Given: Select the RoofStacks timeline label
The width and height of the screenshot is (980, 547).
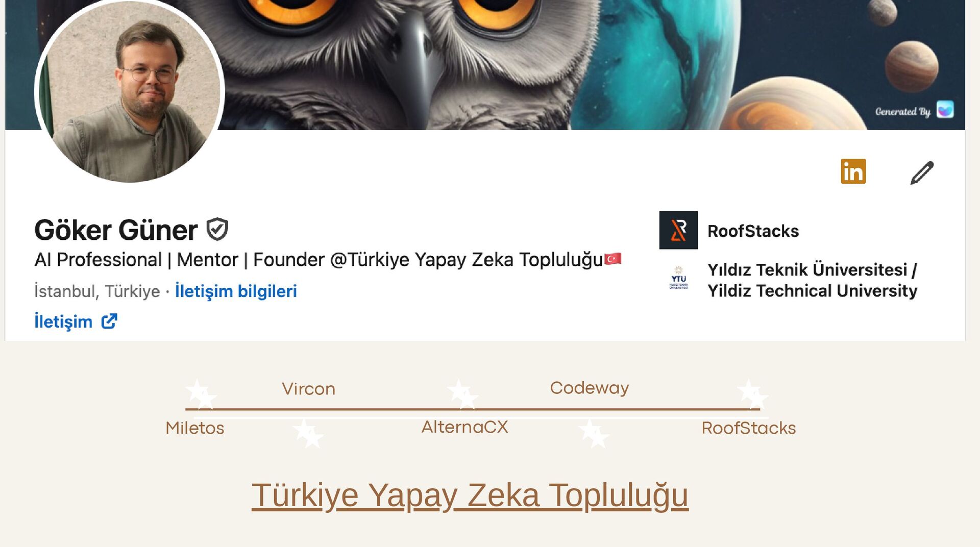Looking at the screenshot, I should (x=749, y=428).
